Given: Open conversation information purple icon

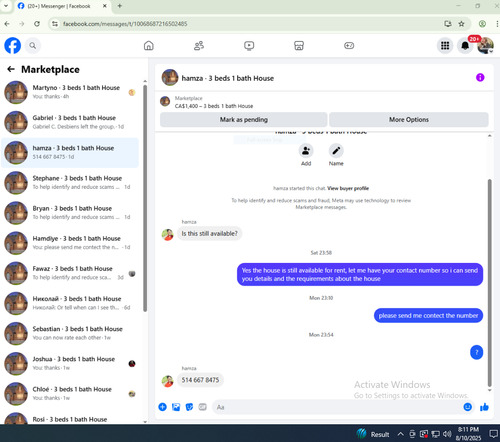Looking at the screenshot, I should pyautogui.click(x=480, y=78).
